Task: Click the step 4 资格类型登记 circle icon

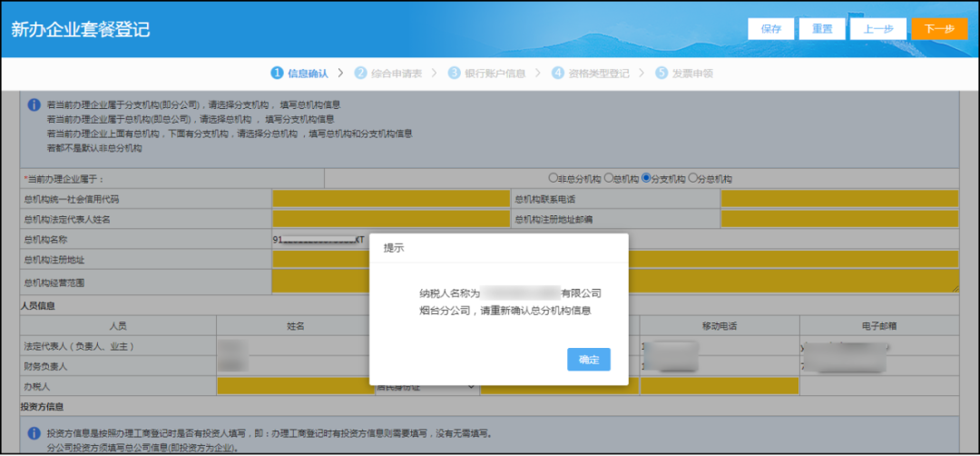Action: point(558,73)
